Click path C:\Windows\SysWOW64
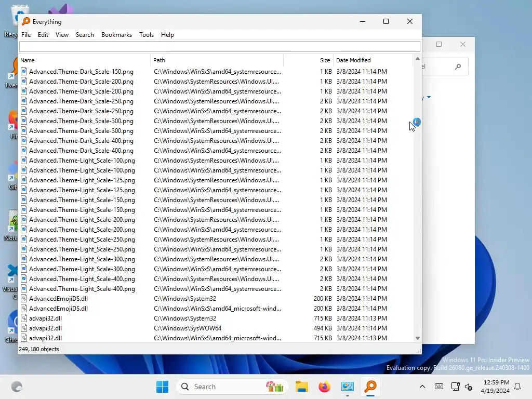The width and height of the screenshot is (532, 399). 187,328
